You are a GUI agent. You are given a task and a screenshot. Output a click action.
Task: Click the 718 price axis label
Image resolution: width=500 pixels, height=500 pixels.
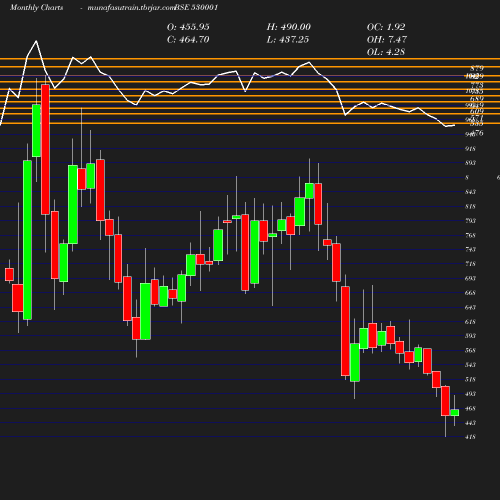click(x=470, y=264)
